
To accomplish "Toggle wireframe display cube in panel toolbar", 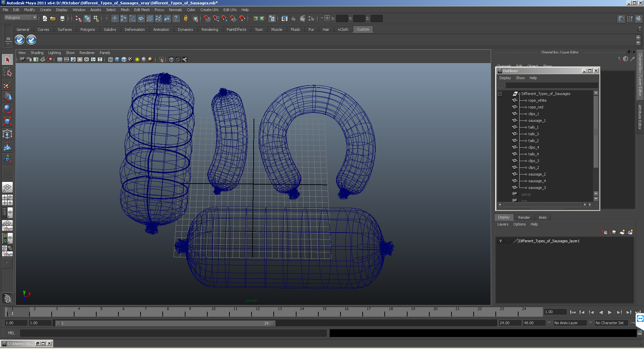I will (x=110, y=59).
